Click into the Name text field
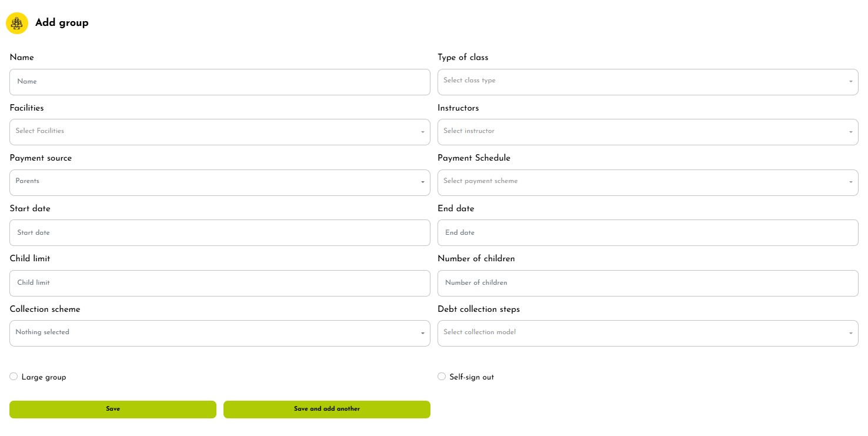Viewport: 868px width, 436px height. [219, 82]
